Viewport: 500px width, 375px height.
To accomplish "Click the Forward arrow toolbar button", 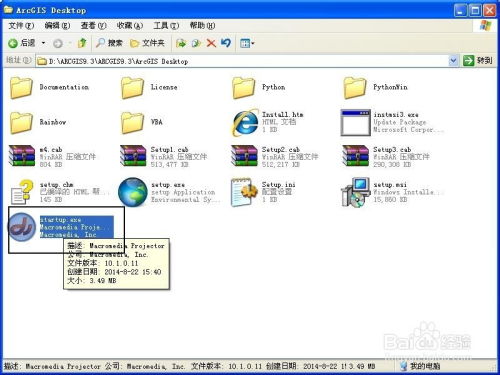I will [58, 43].
